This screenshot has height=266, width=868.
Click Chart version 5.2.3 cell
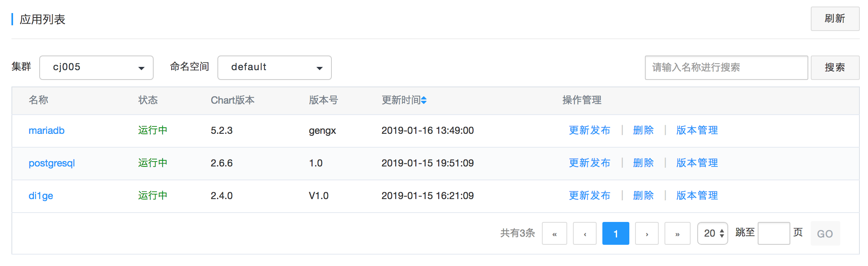tap(221, 131)
